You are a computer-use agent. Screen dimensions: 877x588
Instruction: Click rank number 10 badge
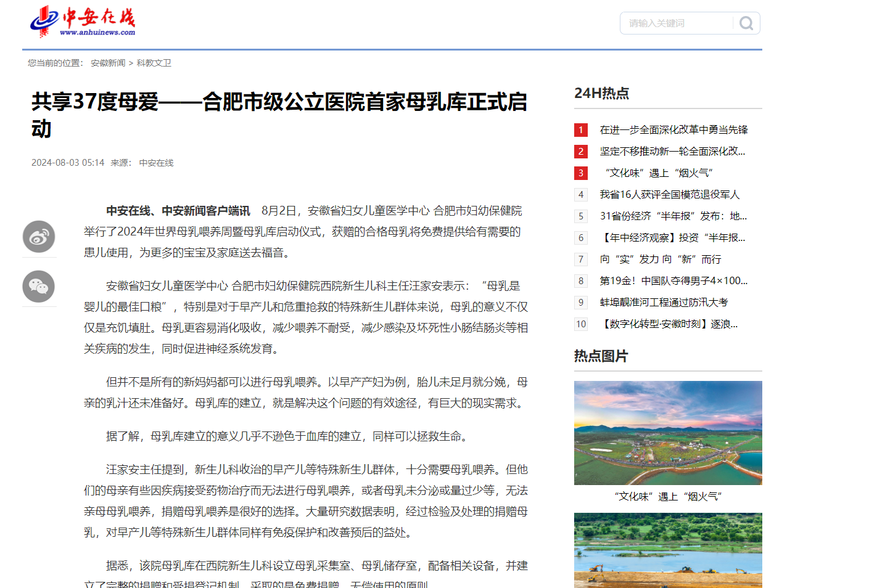click(x=581, y=324)
